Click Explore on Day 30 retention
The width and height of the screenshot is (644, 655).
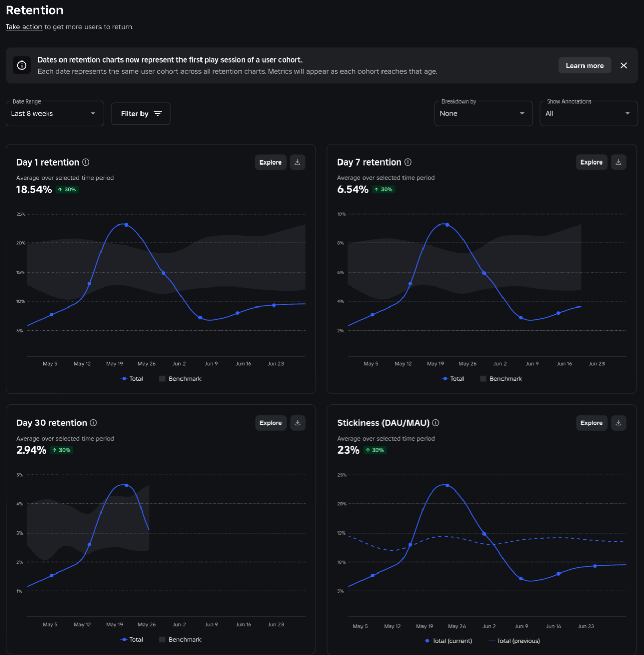pyautogui.click(x=270, y=423)
